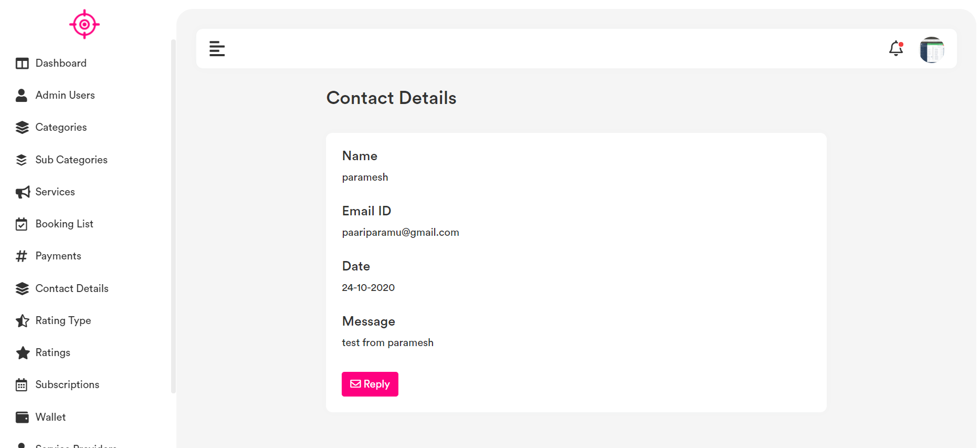
Task: Click the paariparamu@gmail.com email address
Action: pyautogui.click(x=401, y=233)
